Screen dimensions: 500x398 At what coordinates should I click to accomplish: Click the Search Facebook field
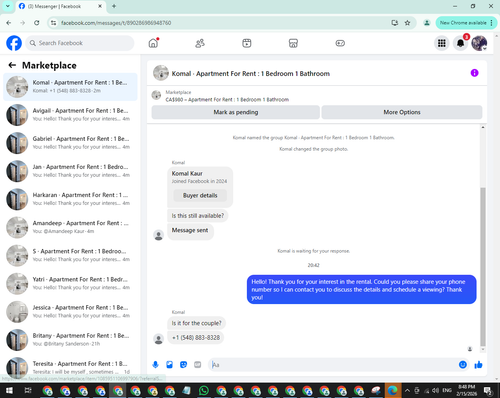[80, 43]
